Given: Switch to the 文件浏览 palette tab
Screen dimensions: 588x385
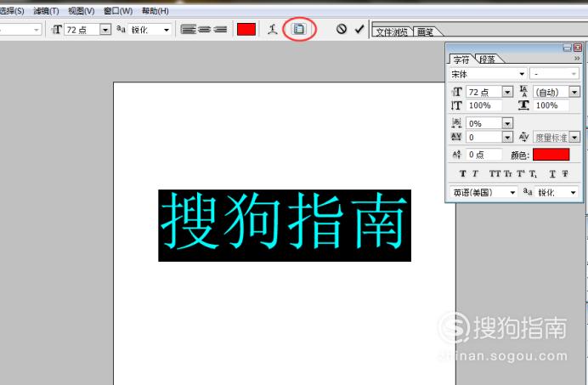Looking at the screenshot, I should [x=392, y=32].
